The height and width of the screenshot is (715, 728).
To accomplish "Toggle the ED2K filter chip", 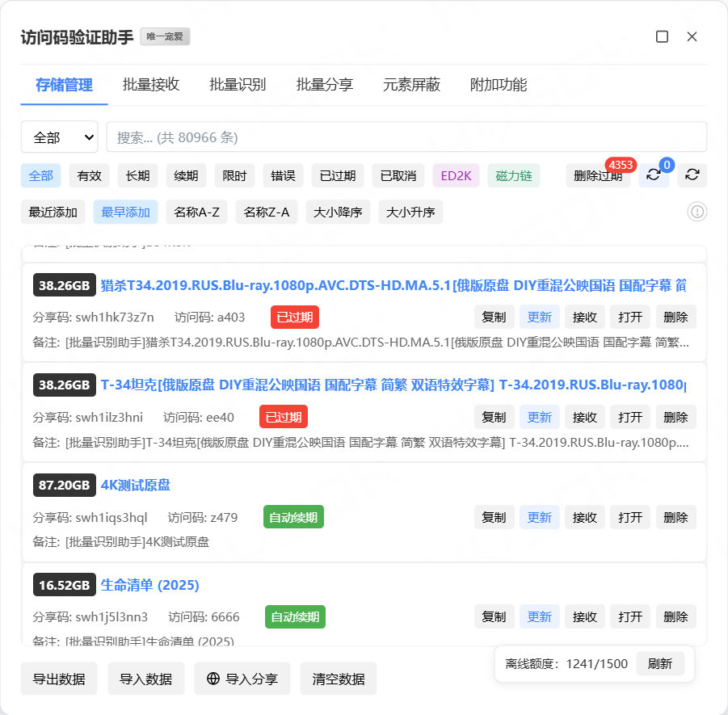I will click(457, 175).
